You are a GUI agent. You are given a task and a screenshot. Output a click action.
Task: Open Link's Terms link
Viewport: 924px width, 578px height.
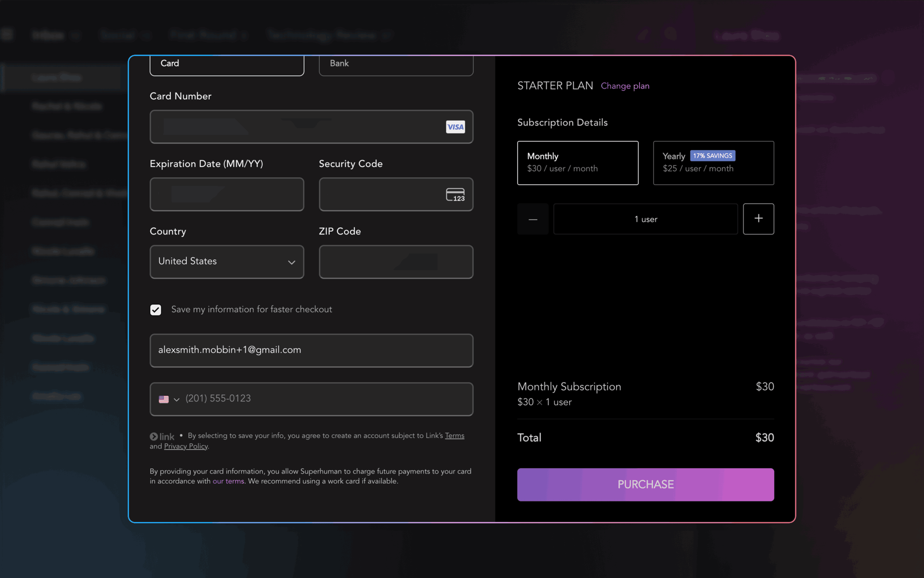pyautogui.click(x=454, y=435)
